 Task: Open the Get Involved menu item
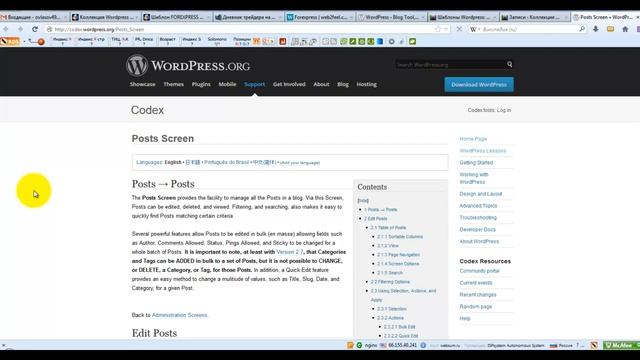(289, 84)
